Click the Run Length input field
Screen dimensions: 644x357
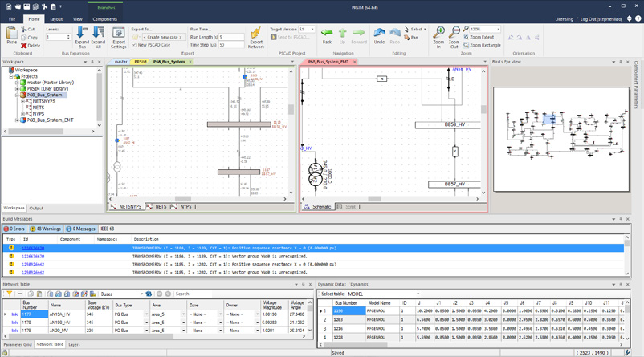tap(231, 37)
